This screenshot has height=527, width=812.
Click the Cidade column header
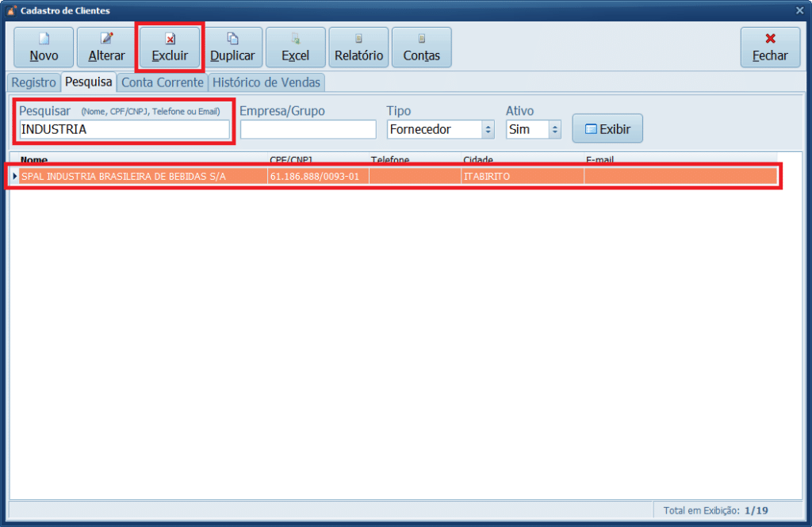click(x=478, y=160)
